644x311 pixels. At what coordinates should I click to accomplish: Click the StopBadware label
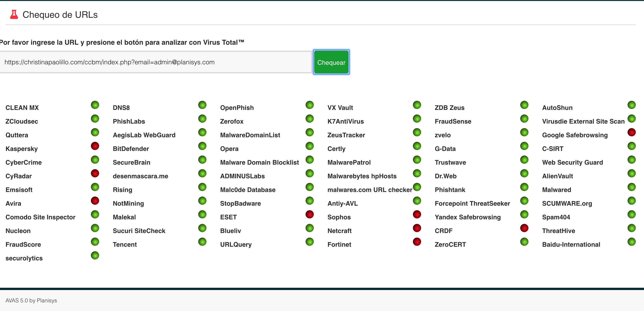(240, 203)
